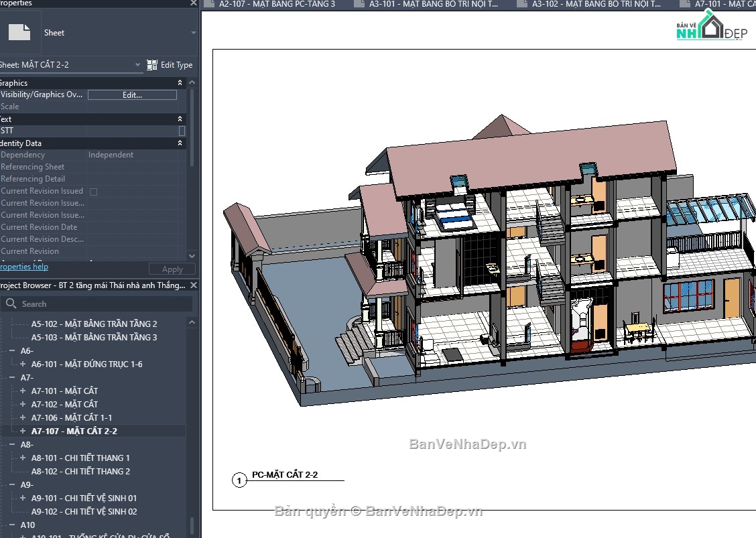Close the Project Browser panel
Viewport: 756px width, 538px height.
click(193, 285)
